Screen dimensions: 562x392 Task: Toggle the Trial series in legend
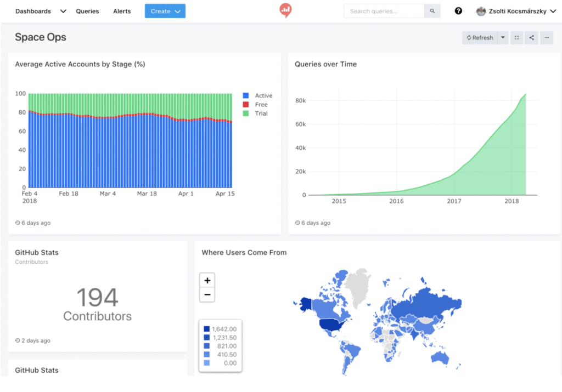(x=255, y=113)
